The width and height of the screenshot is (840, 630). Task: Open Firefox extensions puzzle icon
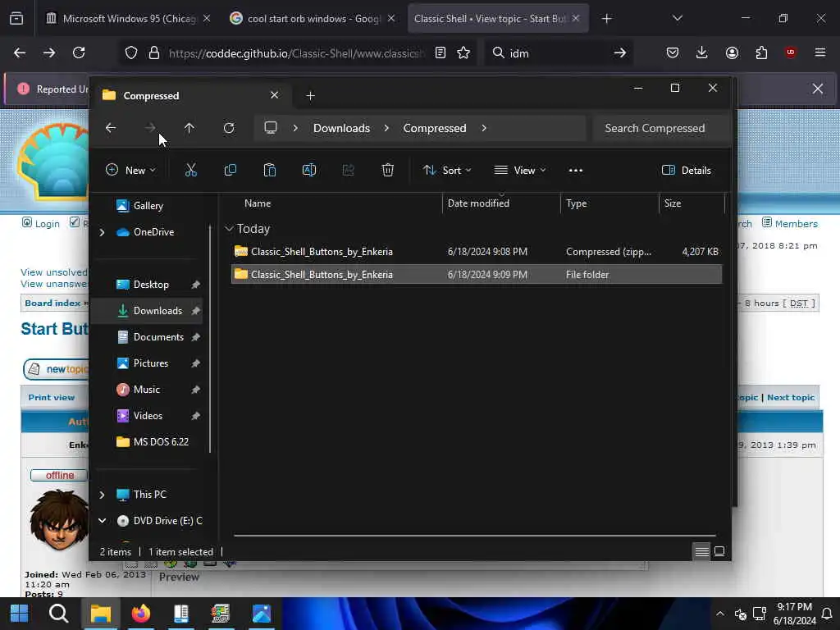coord(761,52)
